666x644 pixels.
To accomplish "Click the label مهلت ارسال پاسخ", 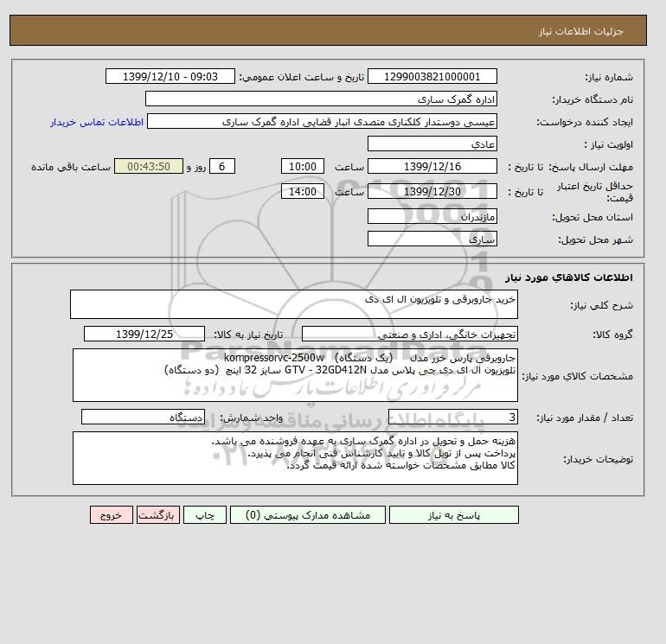I will pos(591,167).
